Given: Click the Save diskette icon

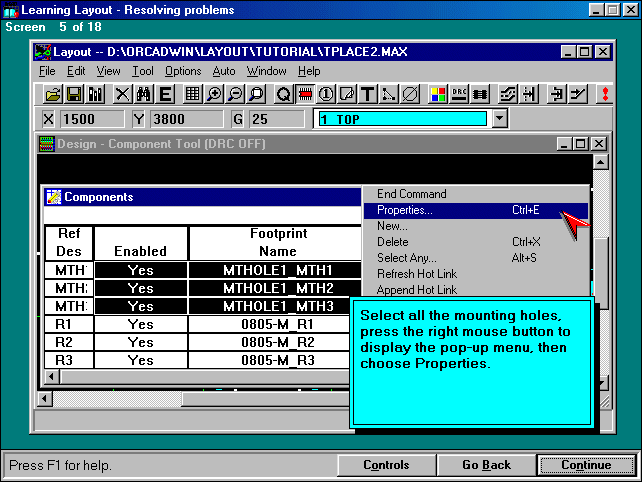Looking at the screenshot, I should click(x=74, y=94).
